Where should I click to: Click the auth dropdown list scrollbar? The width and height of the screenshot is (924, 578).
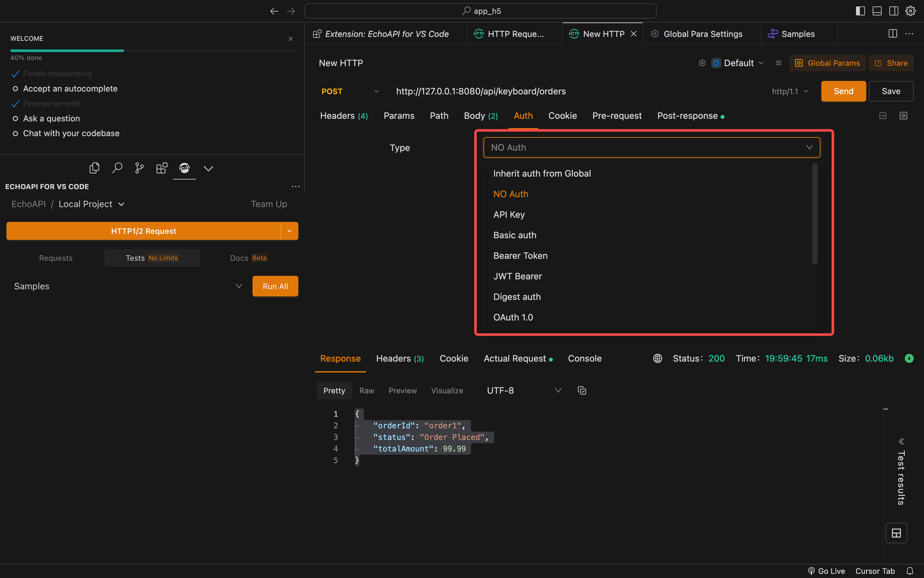click(x=814, y=213)
